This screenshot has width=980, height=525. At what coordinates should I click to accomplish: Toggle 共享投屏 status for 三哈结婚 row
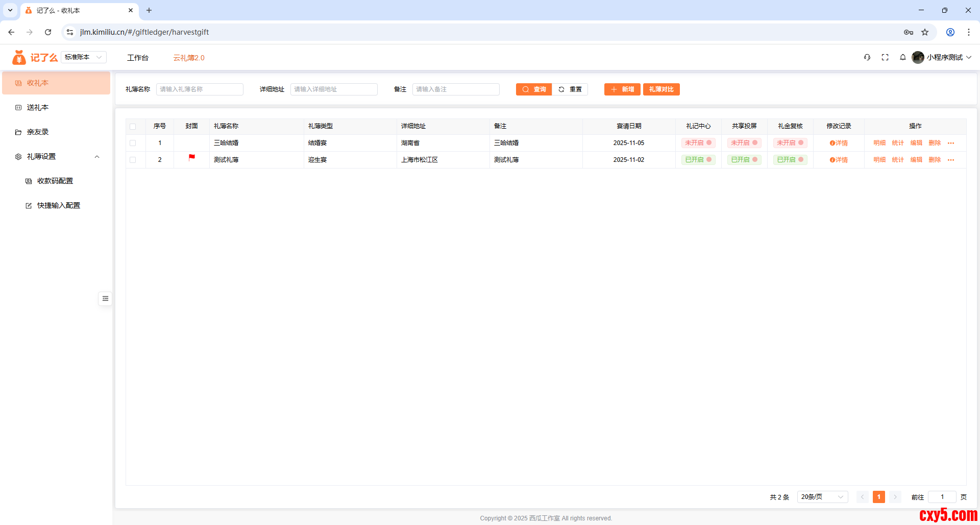coord(744,143)
